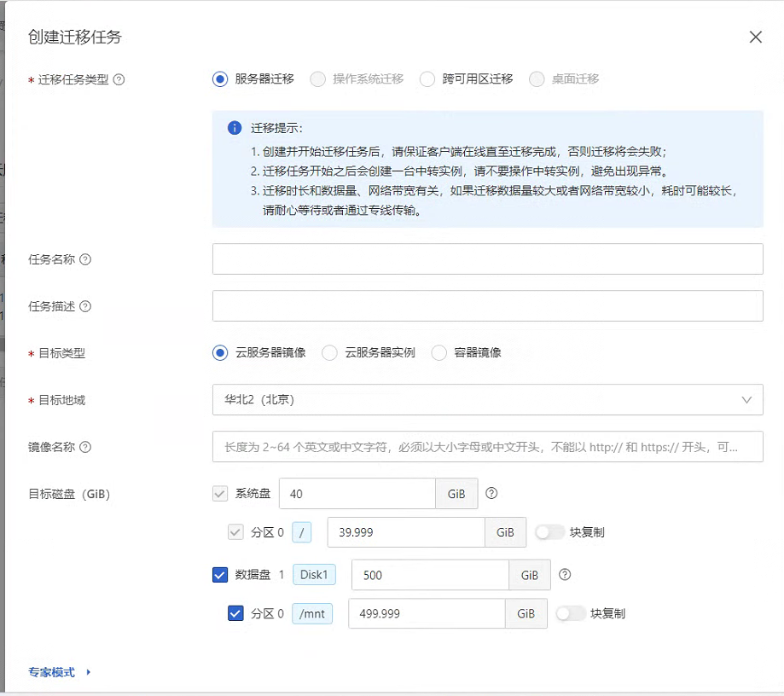Click 系统盘 size field showing 40

coord(357,494)
